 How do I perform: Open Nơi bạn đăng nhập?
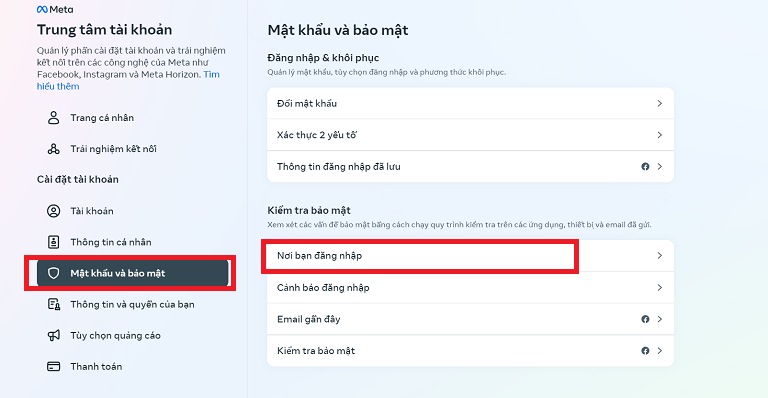coord(470,256)
